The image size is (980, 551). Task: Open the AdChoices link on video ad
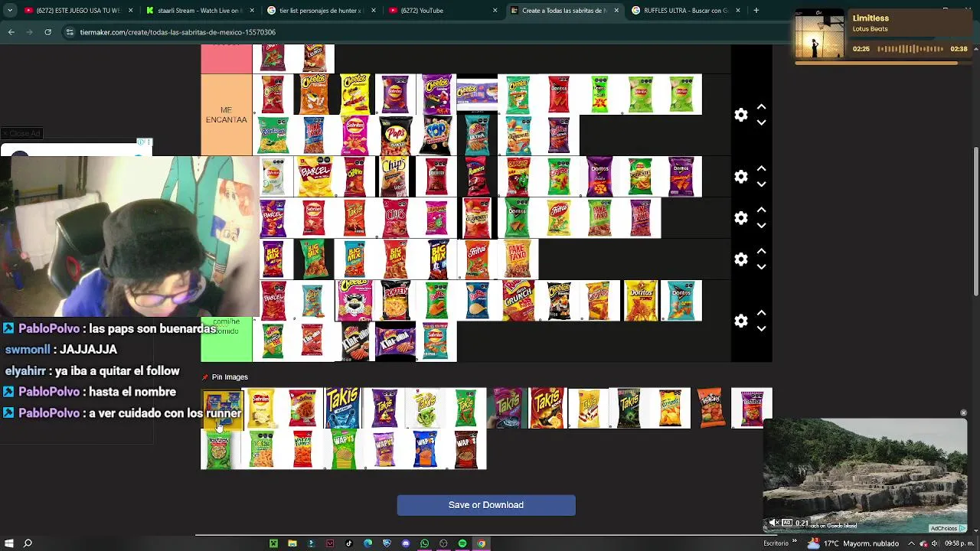(x=948, y=528)
